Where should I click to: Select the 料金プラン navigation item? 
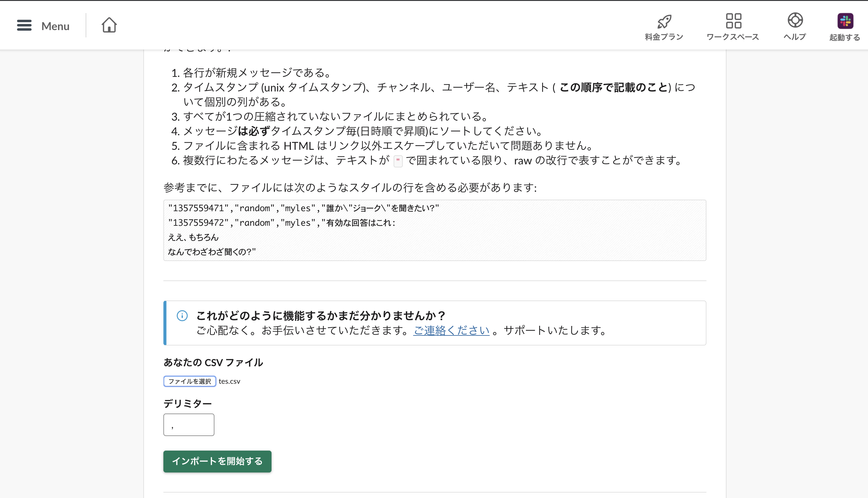pos(663,36)
